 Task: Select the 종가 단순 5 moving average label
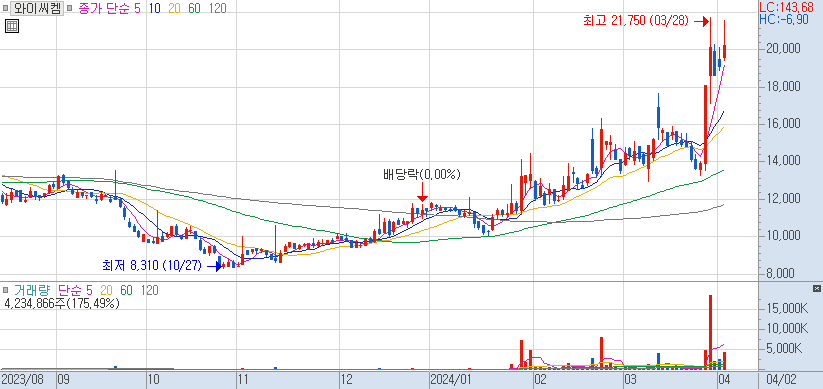110,8
